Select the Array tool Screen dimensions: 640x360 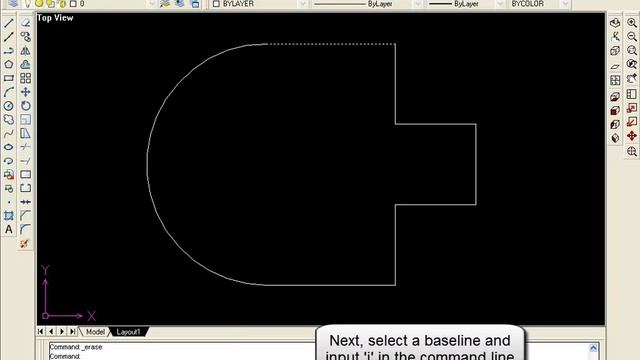pos(25,78)
